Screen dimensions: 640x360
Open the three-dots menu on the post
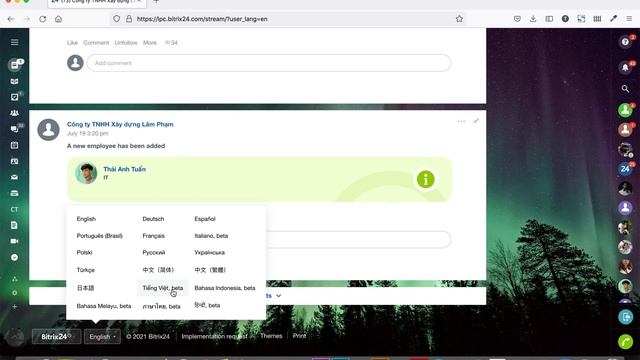(461, 121)
